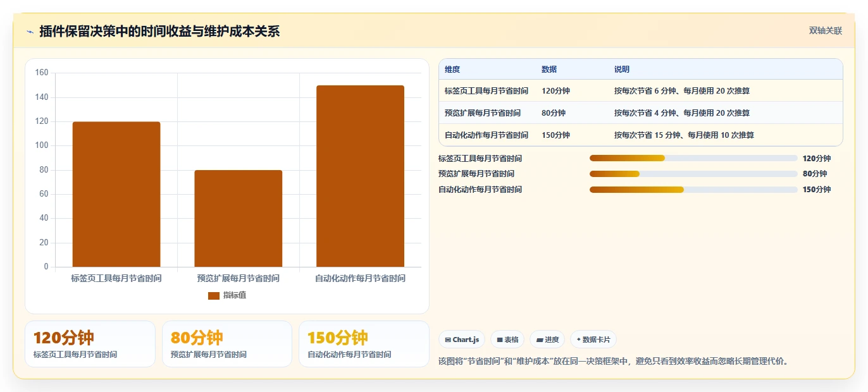The height and width of the screenshot is (392, 868).
Task: Click the 自动化动作 progress bar
Action: (693, 190)
